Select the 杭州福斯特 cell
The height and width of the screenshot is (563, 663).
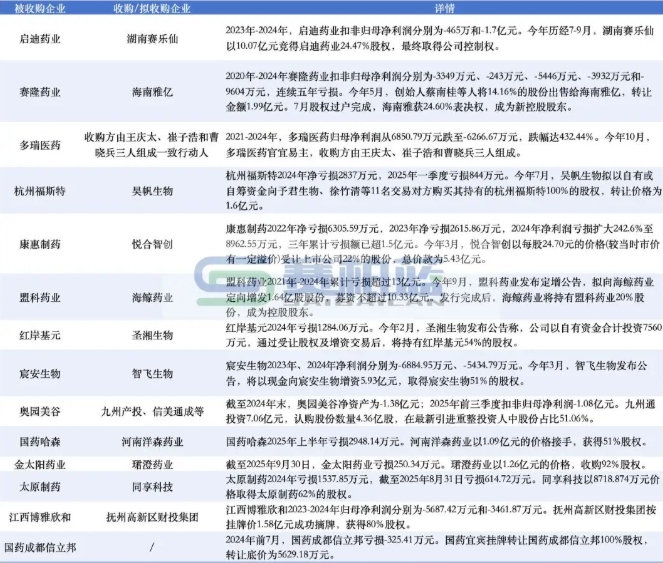[x=40, y=191]
